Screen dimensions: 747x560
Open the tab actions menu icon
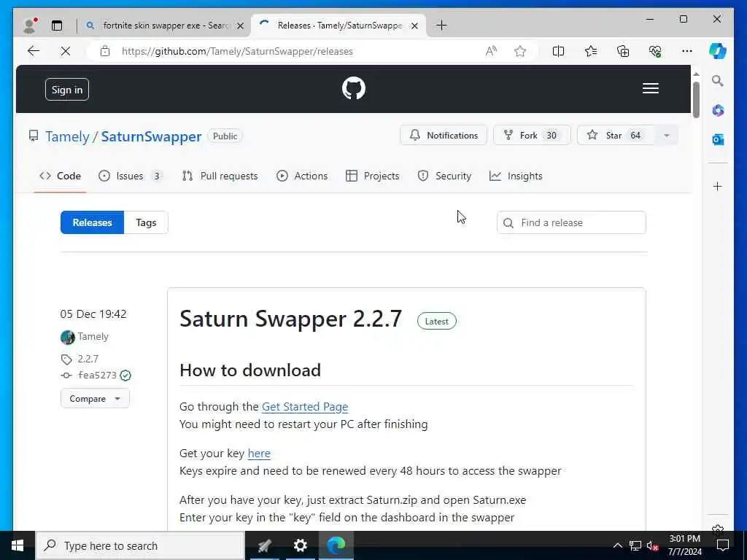(57, 26)
